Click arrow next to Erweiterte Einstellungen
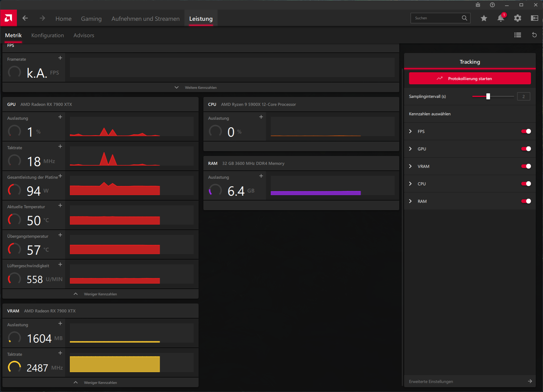Screen dimensions: 543x392 pos(530,381)
